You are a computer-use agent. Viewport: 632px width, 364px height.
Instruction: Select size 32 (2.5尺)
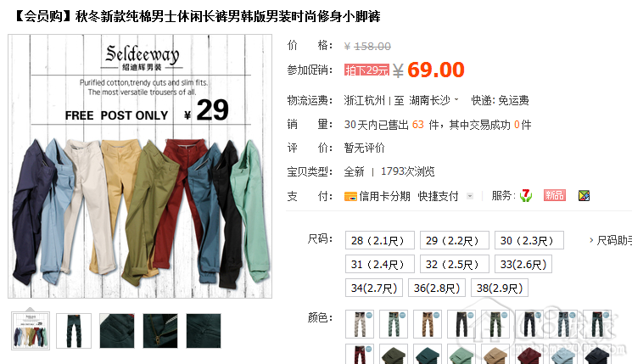[x=454, y=265]
